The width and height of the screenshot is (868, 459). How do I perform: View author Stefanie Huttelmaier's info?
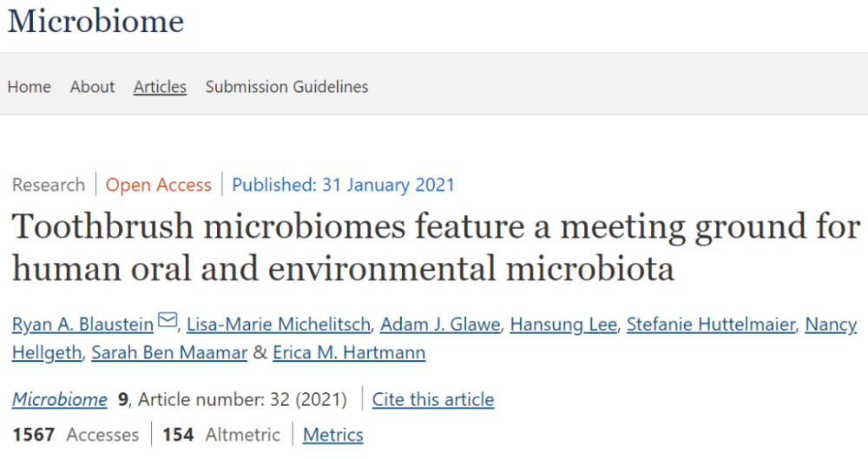pyautogui.click(x=710, y=325)
